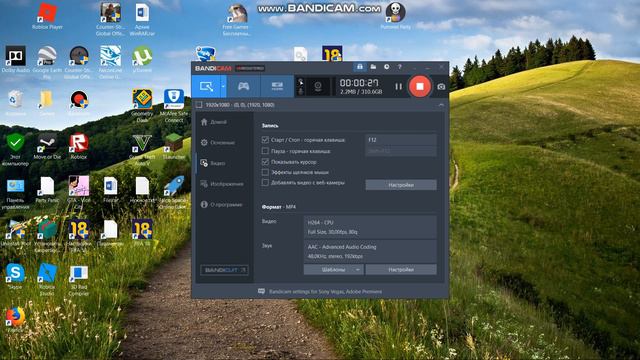Enable the Pause hotkey checkbox

(x=265, y=151)
